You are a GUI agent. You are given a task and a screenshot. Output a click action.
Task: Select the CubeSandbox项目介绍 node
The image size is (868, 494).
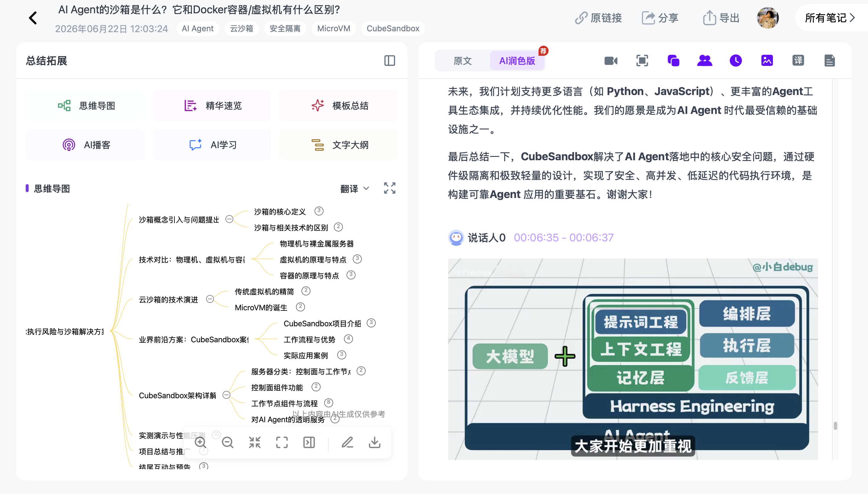[322, 324]
